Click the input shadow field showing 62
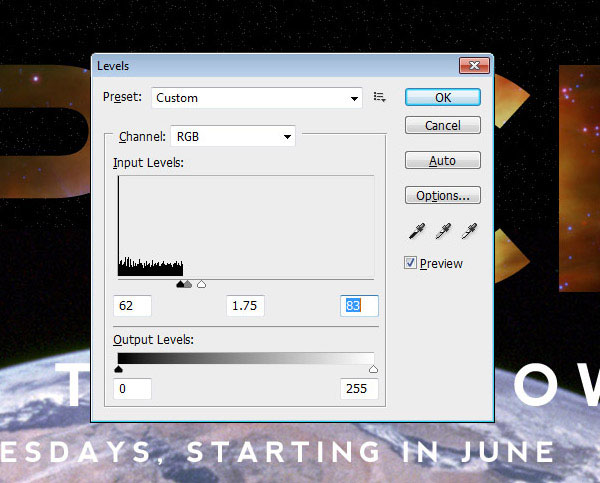Viewport: 600px width, 483px height. [132, 306]
